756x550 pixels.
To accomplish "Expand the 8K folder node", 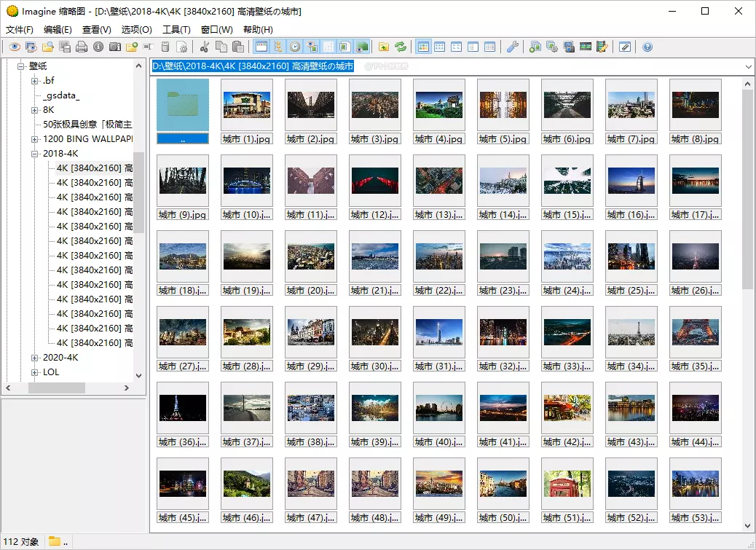I will point(34,110).
